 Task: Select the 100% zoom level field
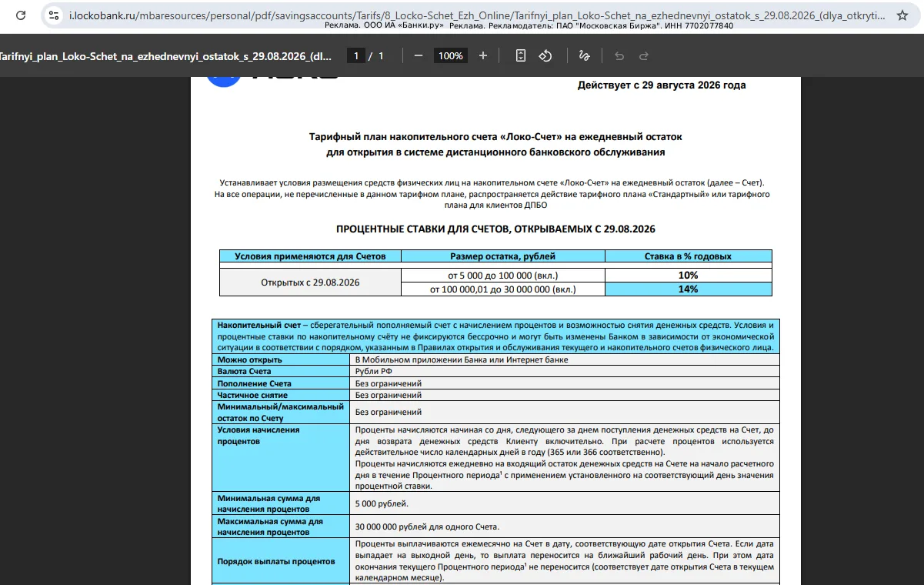click(x=451, y=55)
